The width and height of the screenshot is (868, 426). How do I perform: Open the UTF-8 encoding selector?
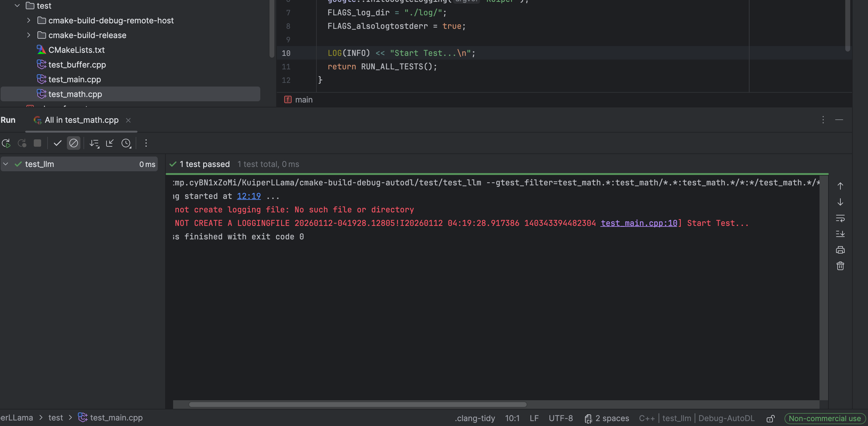tap(560, 418)
